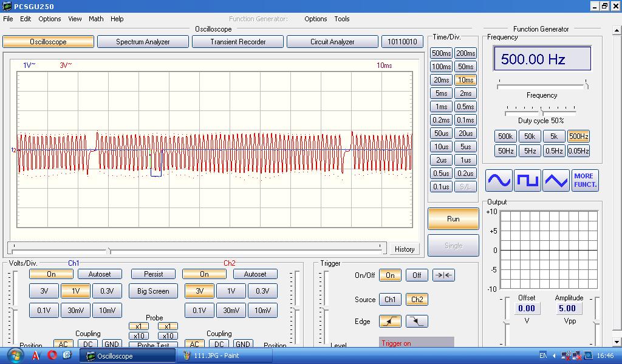Set trigger source to Ch1
The image size is (622, 364).
390,299
